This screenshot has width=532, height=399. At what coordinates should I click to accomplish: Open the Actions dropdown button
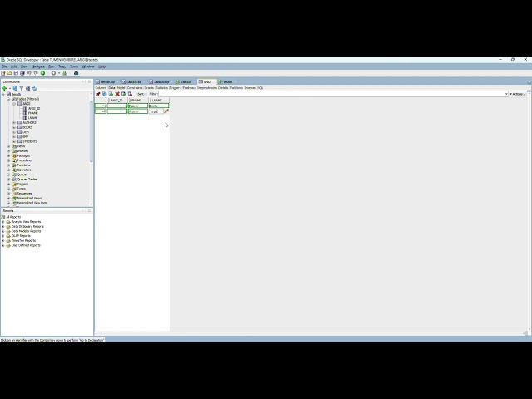click(x=516, y=94)
